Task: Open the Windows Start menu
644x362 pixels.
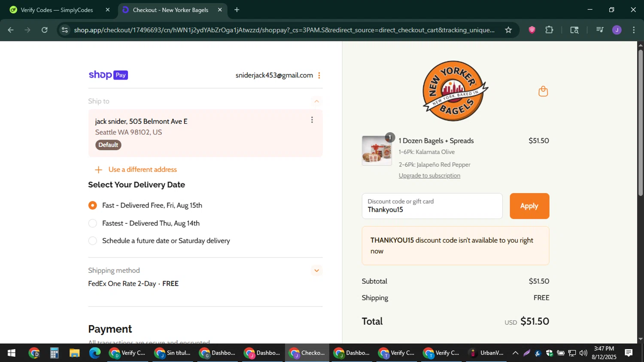Action: point(12,353)
